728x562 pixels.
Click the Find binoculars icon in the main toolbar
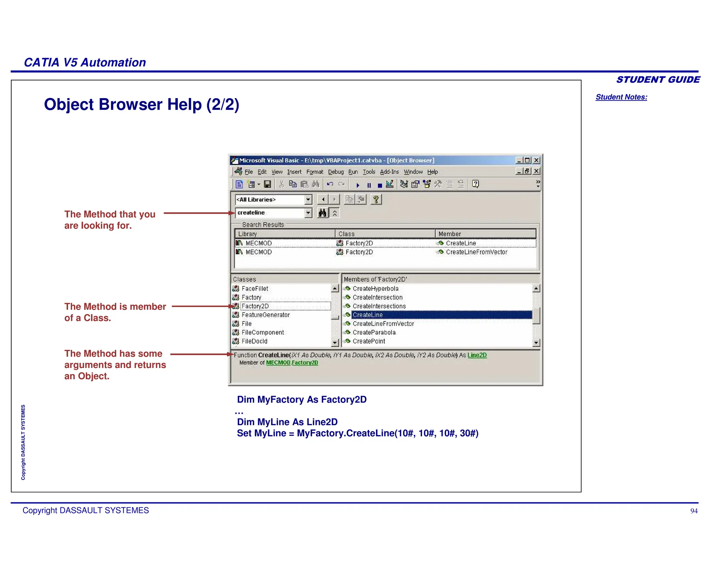tap(315, 184)
